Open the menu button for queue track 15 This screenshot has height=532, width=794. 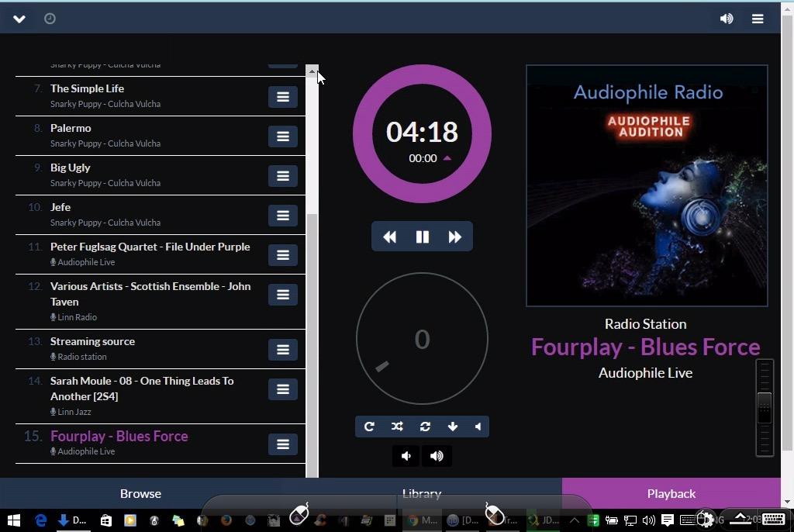tap(282, 444)
